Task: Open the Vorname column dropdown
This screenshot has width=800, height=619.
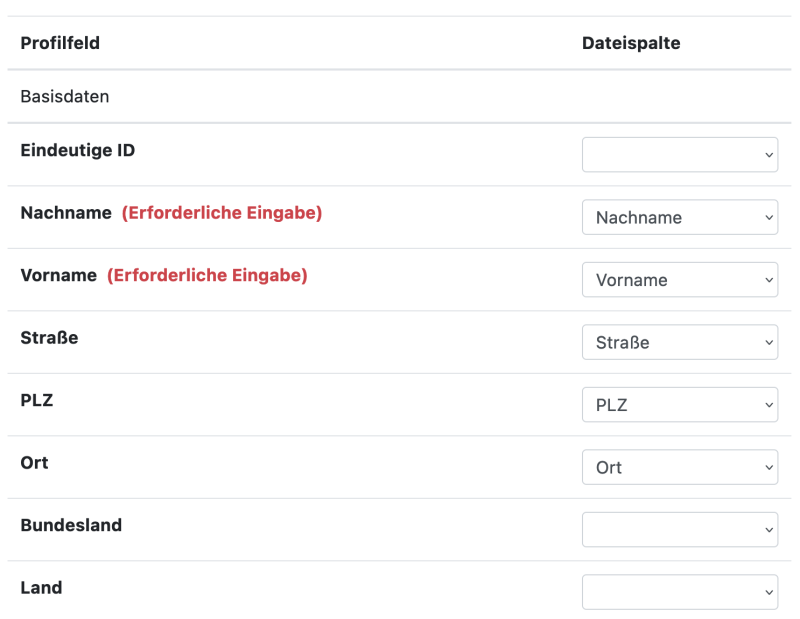Action: 680,279
